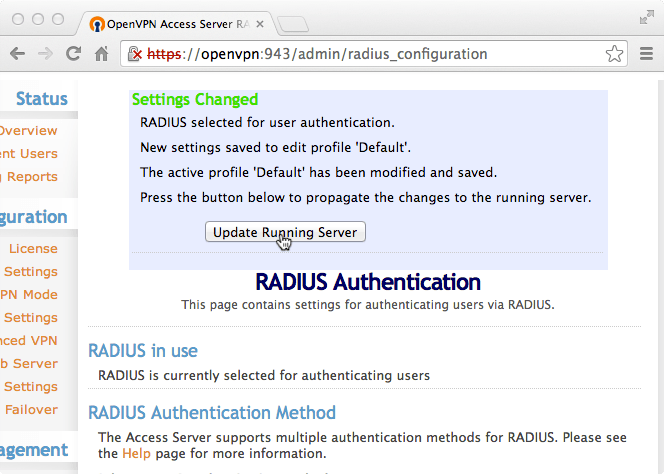Screen dimensions: 664x474
Task: Open the License sidebar link
Action: point(33,248)
